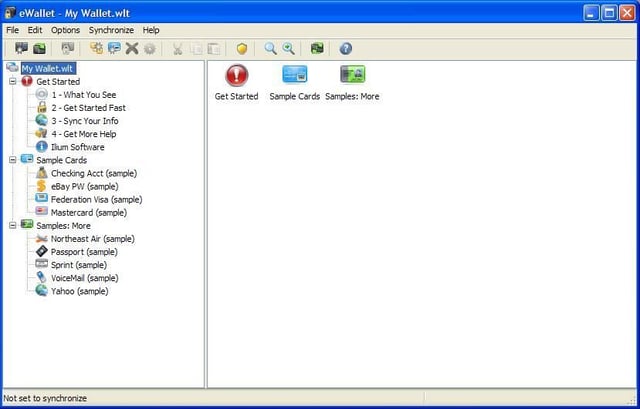Select 4 - Get More Help card
This screenshot has height=409, width=640.
pos(83,134)
